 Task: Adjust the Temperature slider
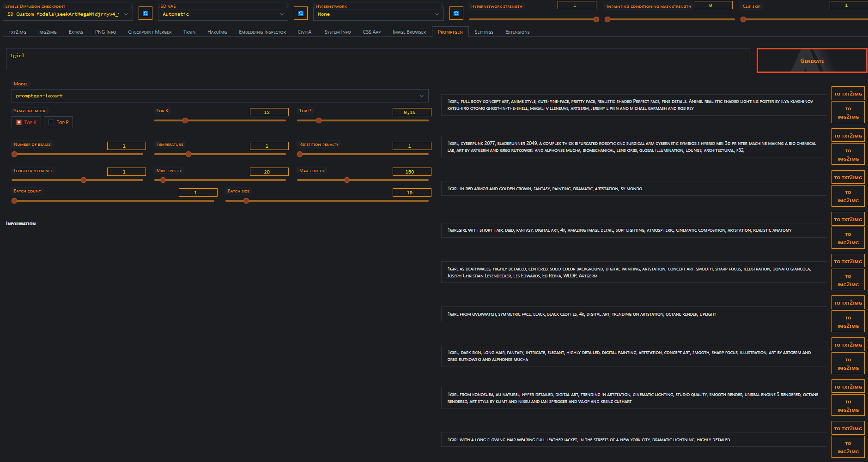click(x=220, y=154)
